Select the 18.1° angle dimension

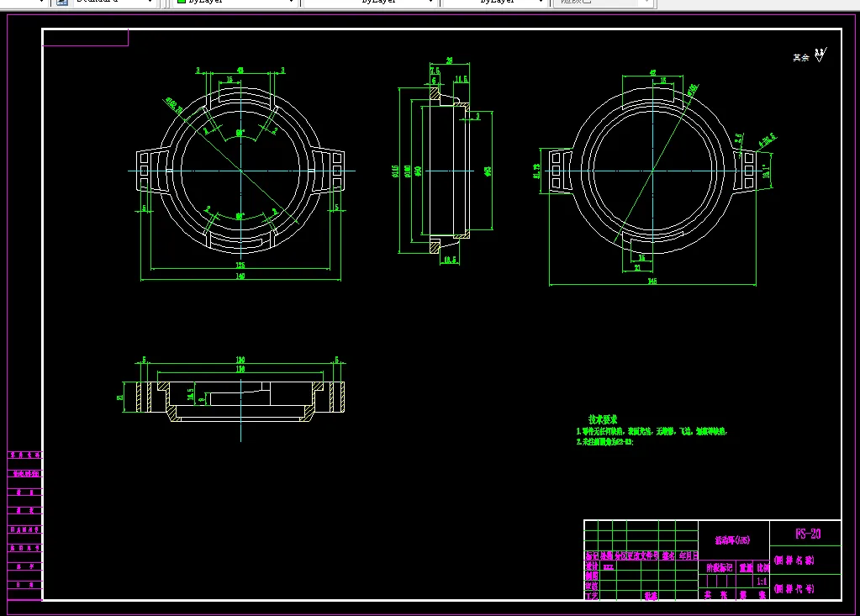pyautogui.click(x=766, y=171)
